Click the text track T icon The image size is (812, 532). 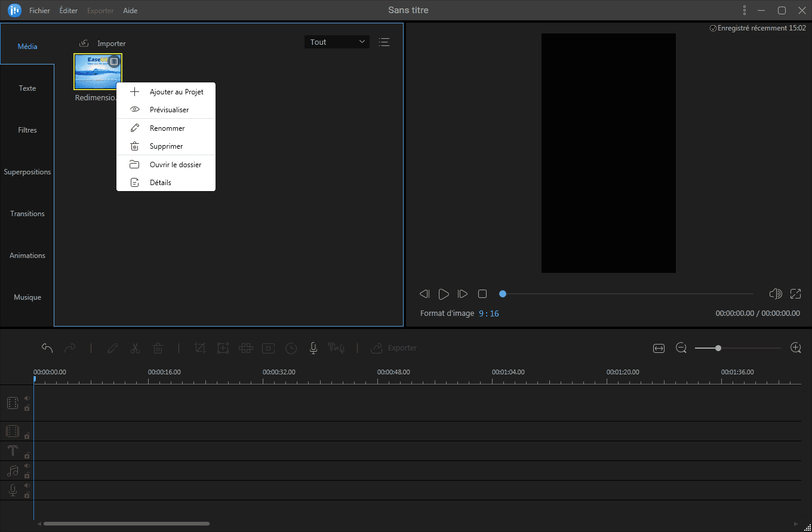[x=13, y=451]
